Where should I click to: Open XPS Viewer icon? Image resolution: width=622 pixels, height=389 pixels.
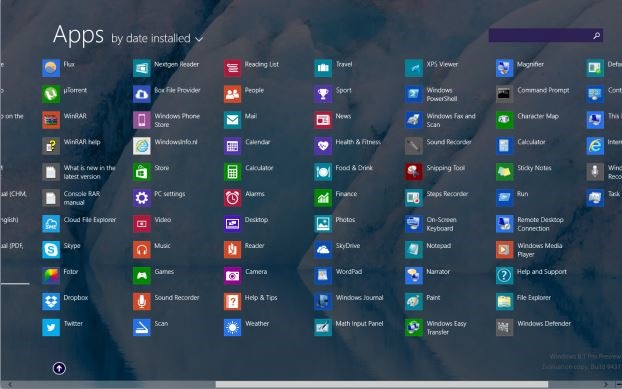[414, 68]
